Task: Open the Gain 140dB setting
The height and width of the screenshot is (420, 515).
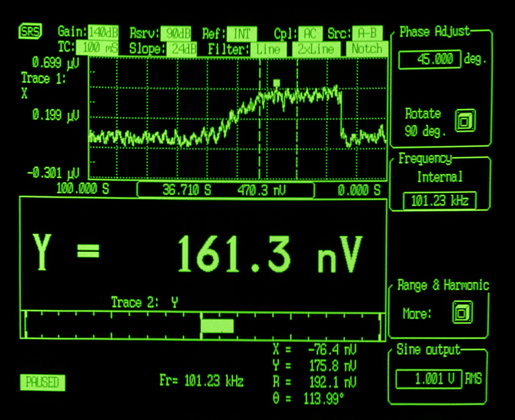Action: [x=102, y=33]
